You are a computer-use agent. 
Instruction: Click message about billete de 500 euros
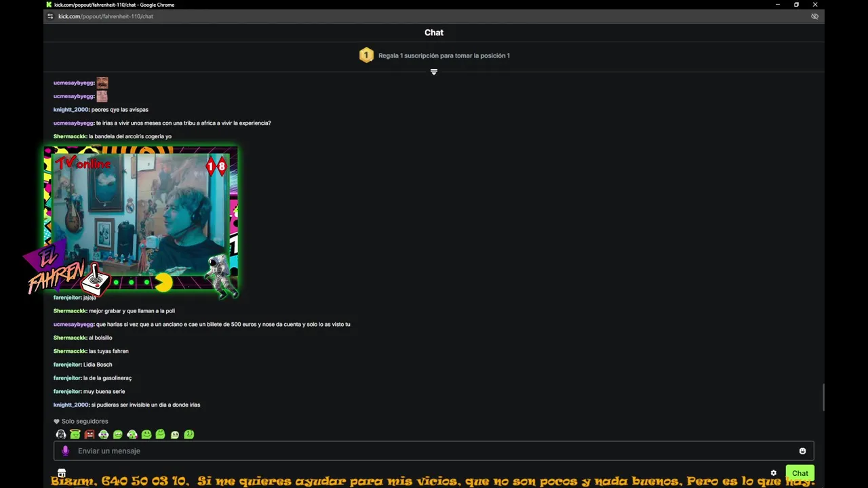click(223, 325)
